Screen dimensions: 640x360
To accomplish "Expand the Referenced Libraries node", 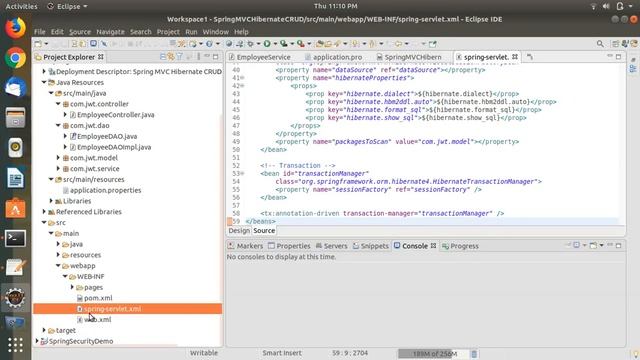I will 44,211.
